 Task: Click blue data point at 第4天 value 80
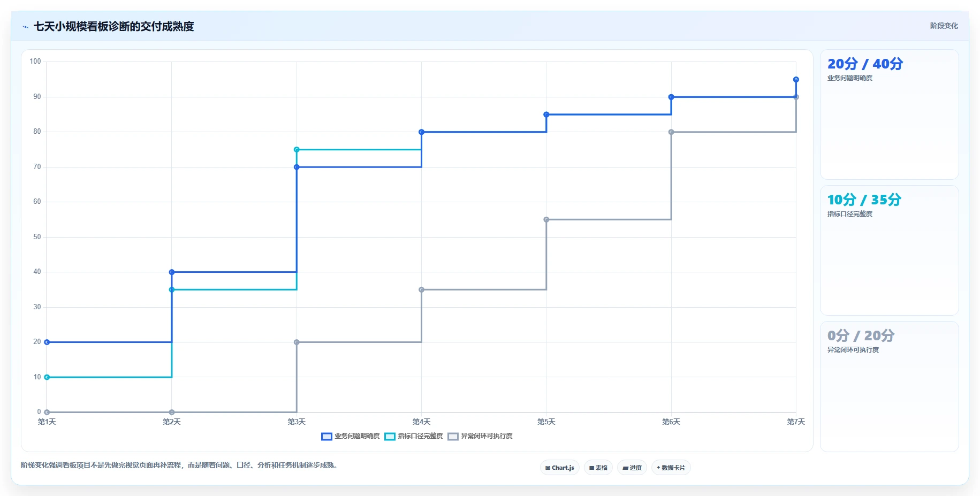421,132
